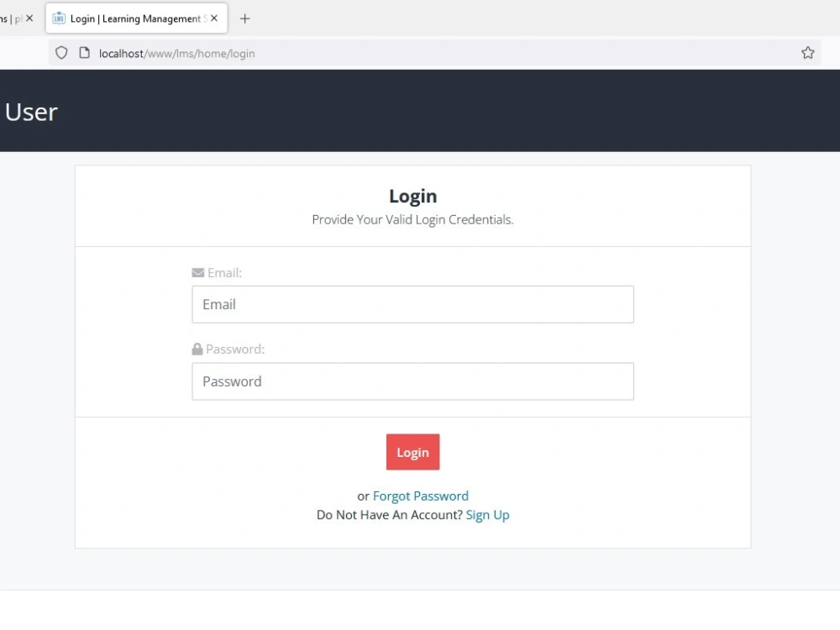Click the page info document icon

point(84,53)
